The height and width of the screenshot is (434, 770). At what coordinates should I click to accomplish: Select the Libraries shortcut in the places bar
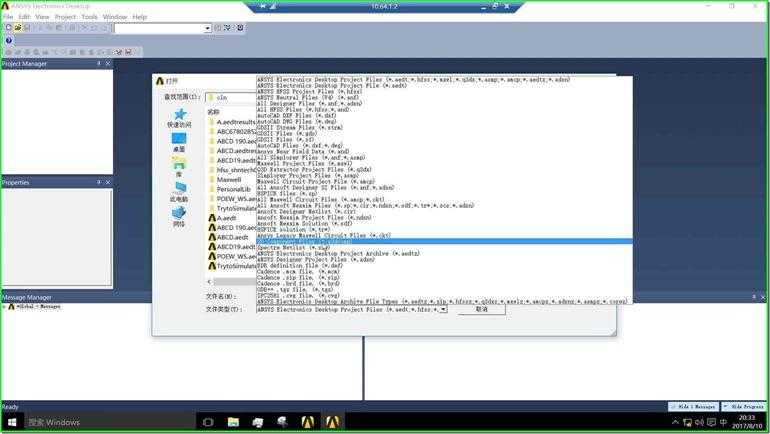[x=179, y=167]
